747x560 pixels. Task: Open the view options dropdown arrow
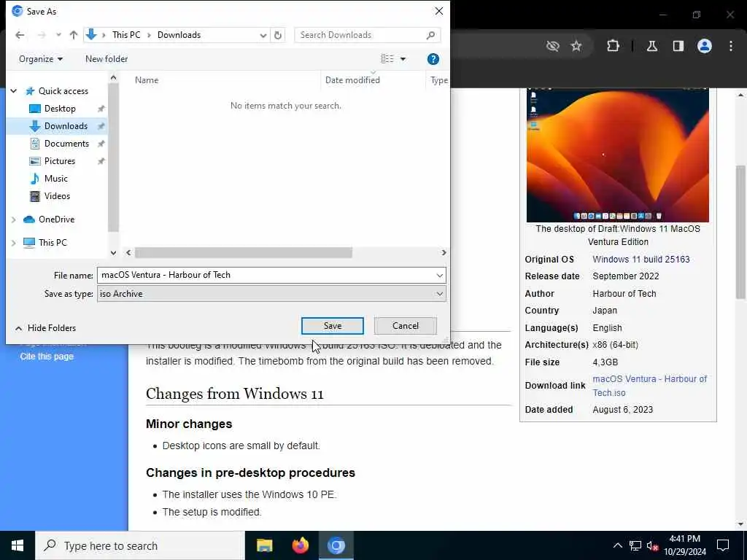403,59
